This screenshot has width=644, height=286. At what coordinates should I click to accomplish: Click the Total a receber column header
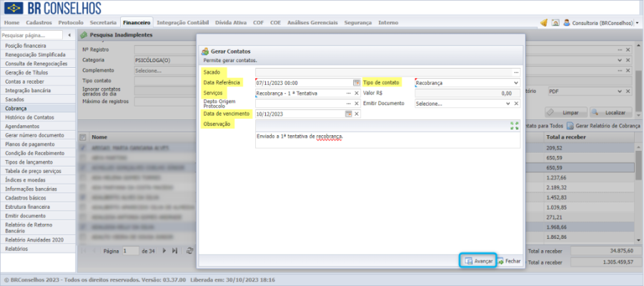[x=589, y=137]
